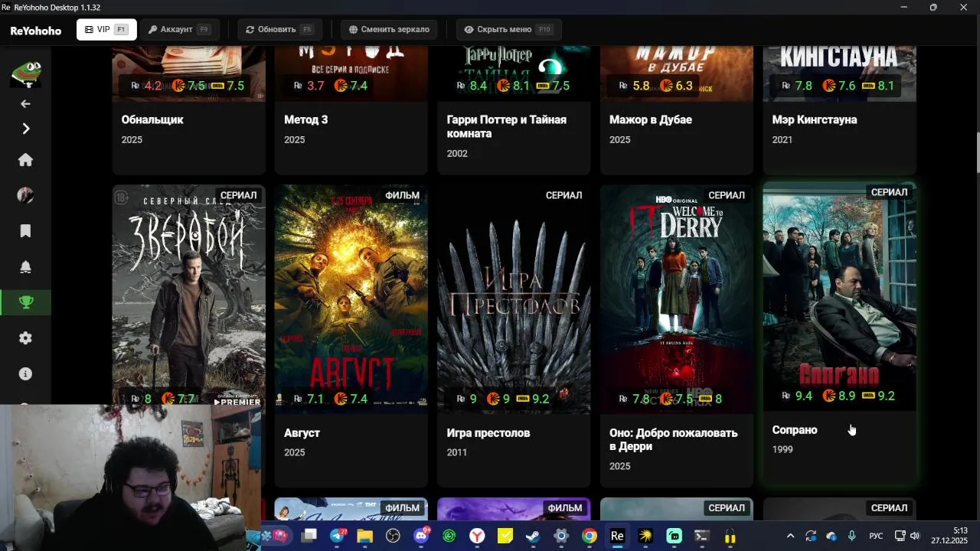Switch keyboard language РУС indicator

[876, 536]
